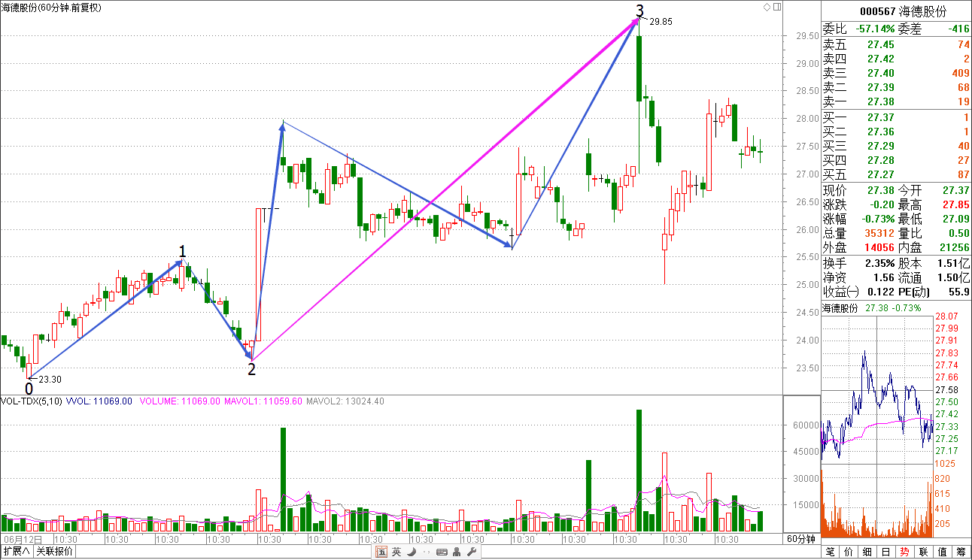Click the 60分钟 period selector button

coord(801,539)
